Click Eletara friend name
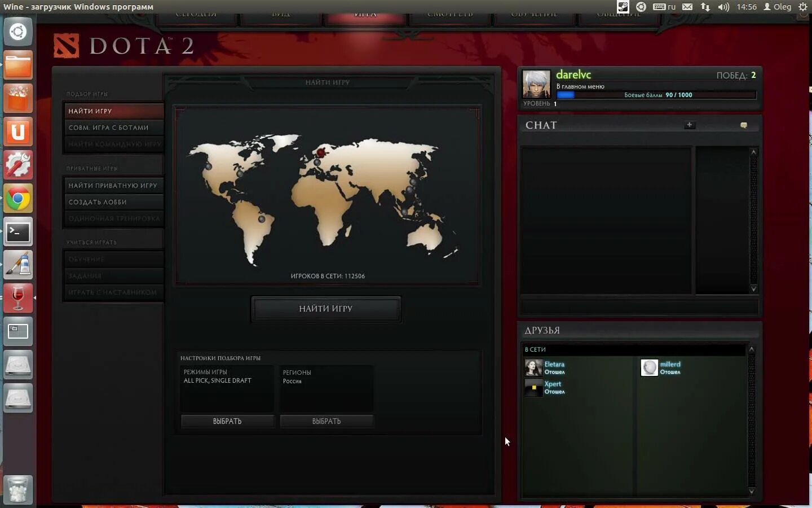The width and height of the screenshot is (812, 508). [554, 364]
